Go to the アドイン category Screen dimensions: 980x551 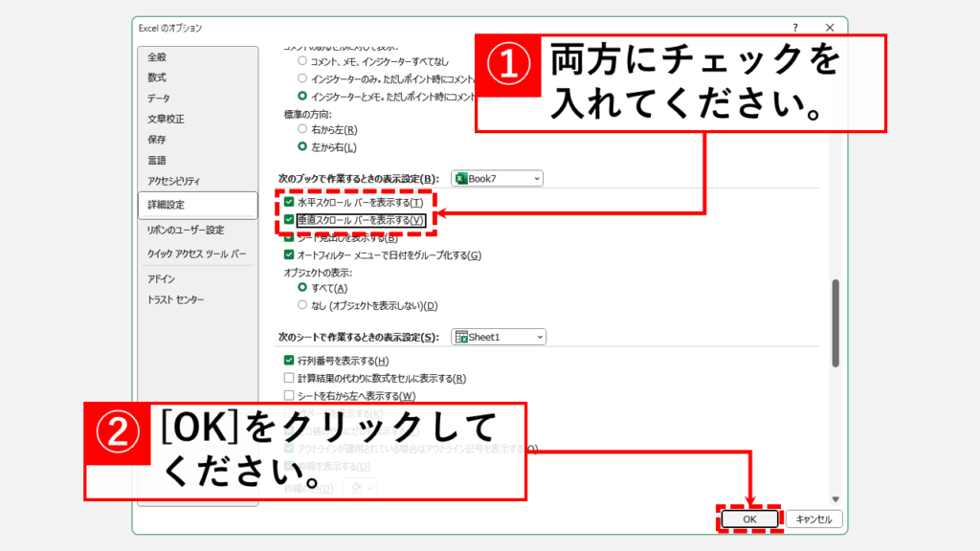pyautogui.click(x=161, y=278)
